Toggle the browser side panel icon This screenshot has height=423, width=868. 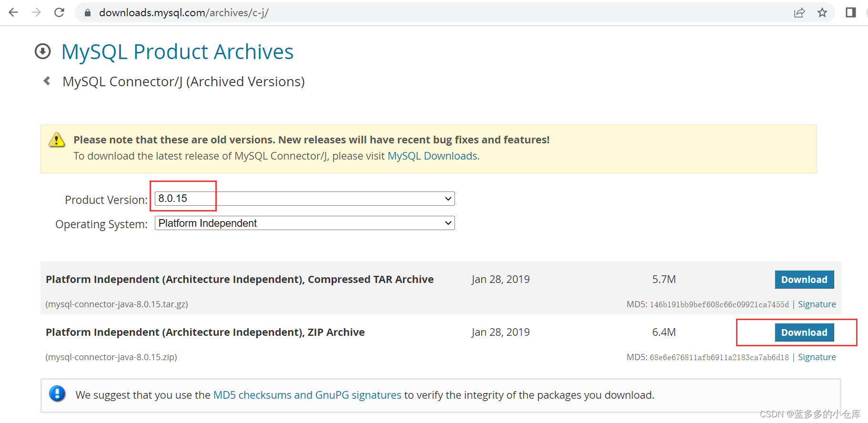[851, 13]
